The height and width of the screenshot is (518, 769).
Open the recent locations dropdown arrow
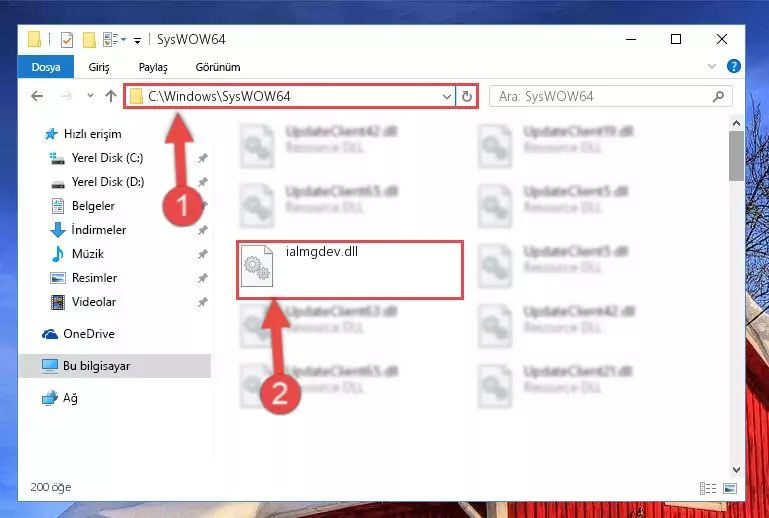click(90, 96)
